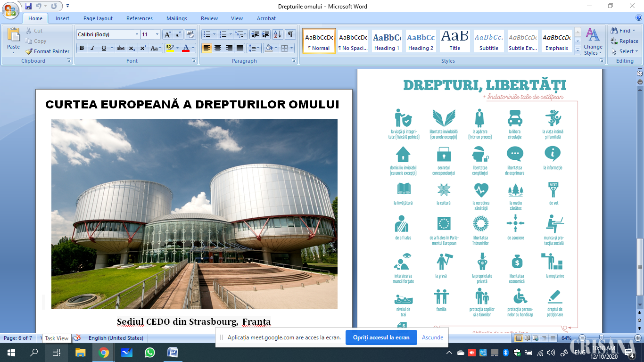Expand the font size dropdown

coord(157,34)
